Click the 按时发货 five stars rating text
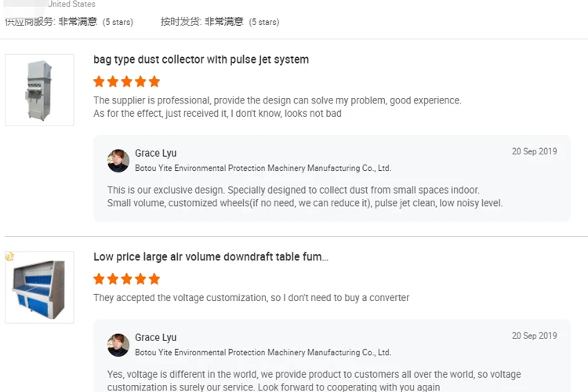The width and height of the screenshot is (588, 392). pos(263,22)
